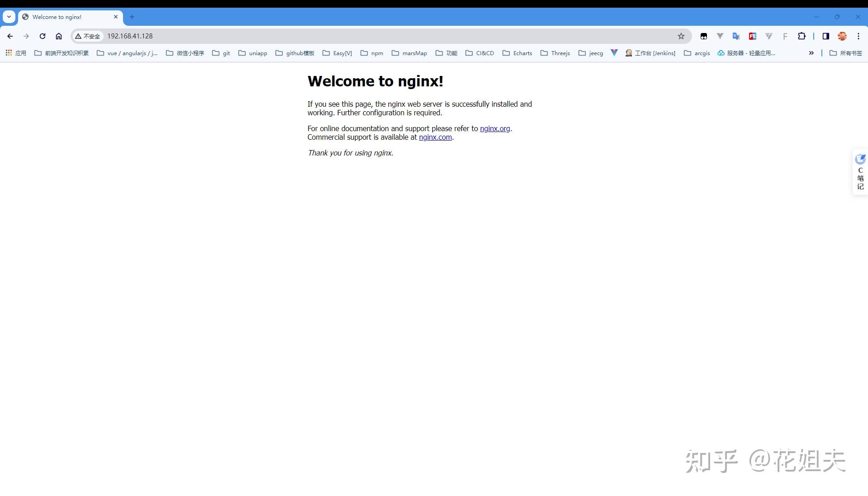
Task: Open the Threejs bookmark folder
Action: pyautogui.click(x=555, y=53)
